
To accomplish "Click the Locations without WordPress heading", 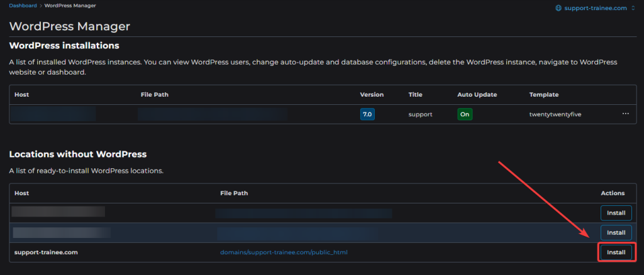I will 78,154.
